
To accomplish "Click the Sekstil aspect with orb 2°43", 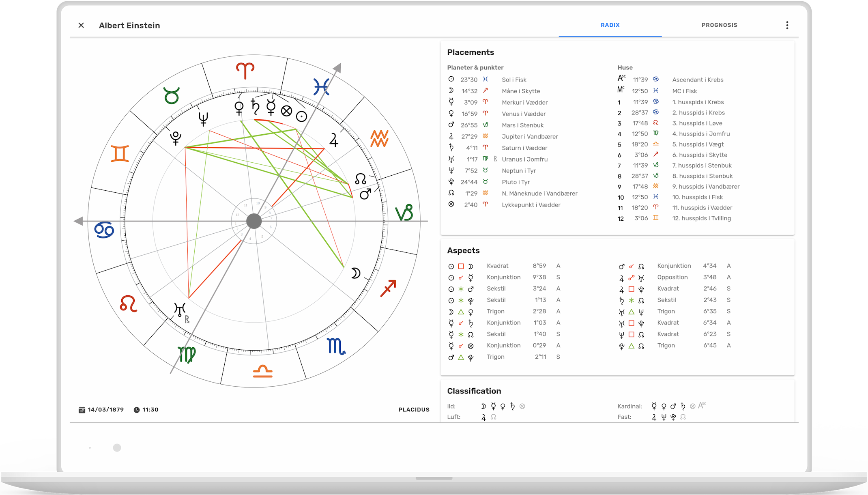I will point(675,300).
